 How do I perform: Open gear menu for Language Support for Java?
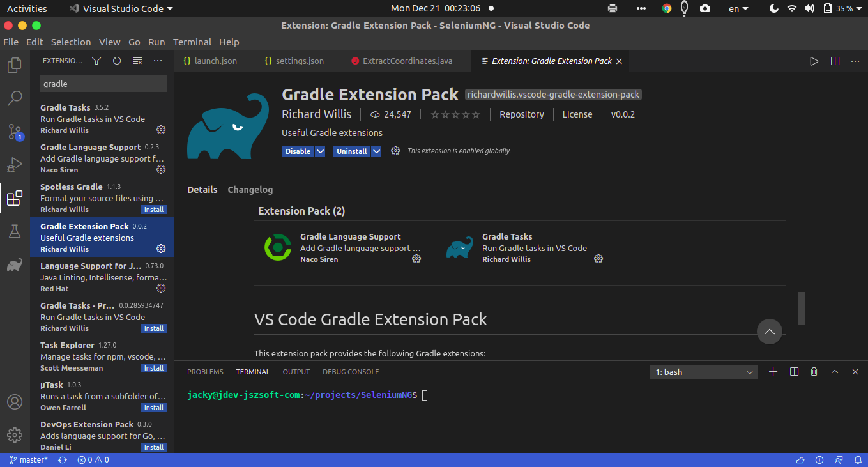(x=161, y=288)
